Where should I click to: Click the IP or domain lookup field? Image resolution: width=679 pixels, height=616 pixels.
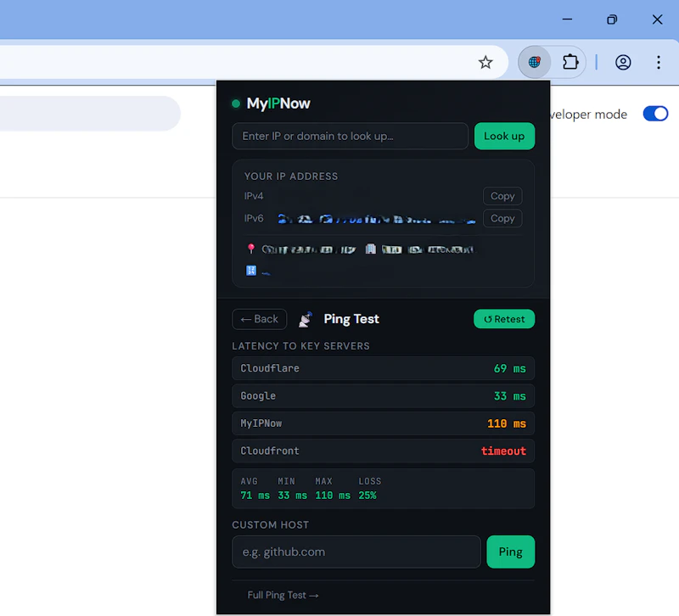(350, 136)
